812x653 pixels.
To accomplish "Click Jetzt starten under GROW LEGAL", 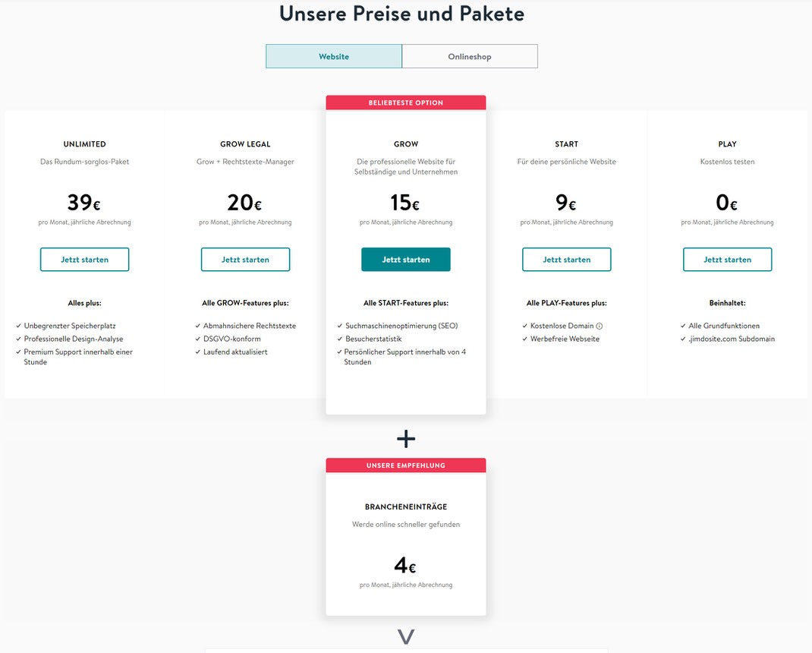I will pyautogui.click(x=245, y=260).
